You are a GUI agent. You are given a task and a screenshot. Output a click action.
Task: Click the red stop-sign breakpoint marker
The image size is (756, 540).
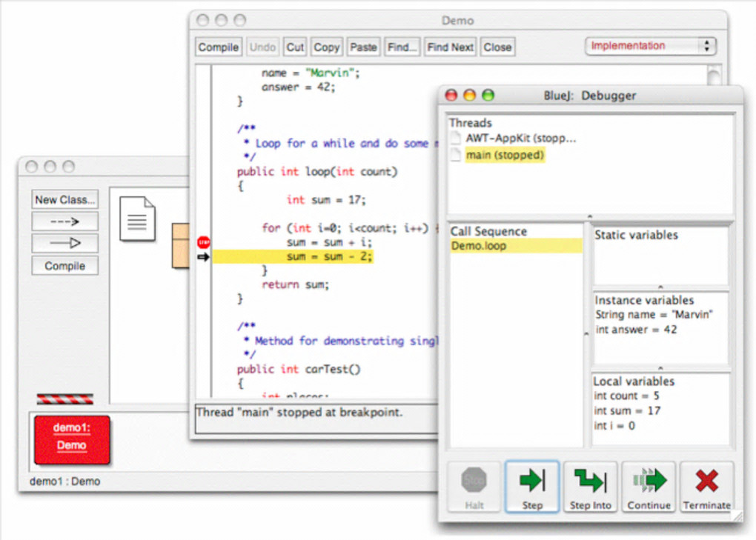pos(204,242)
